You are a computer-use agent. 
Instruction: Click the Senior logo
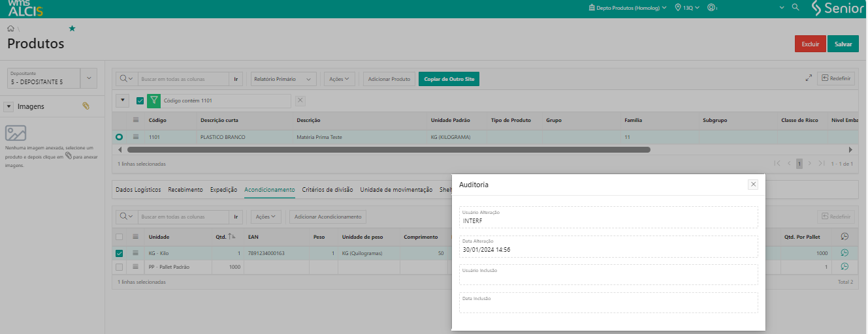click(x=837, y=8)
